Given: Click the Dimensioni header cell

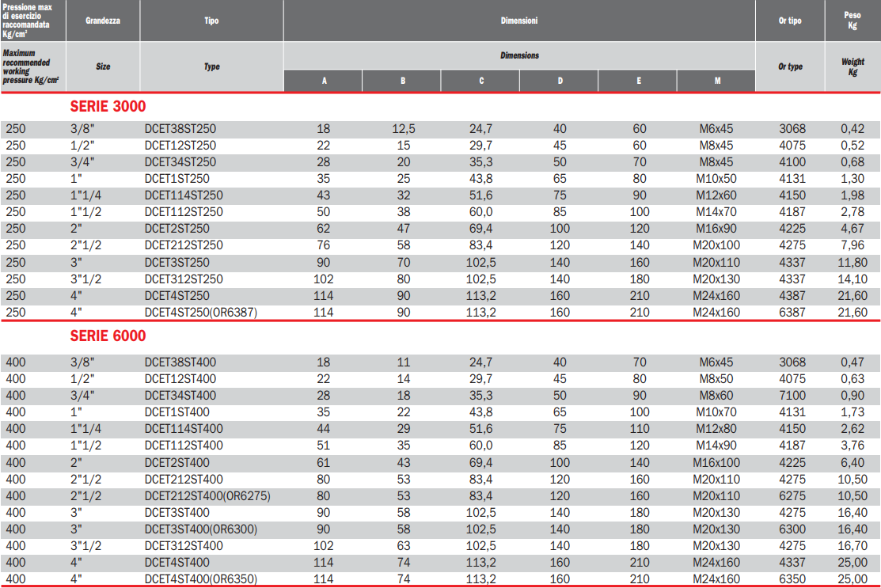Looking at the screenshot, I should pyautogui.click(x=519, y=21).
